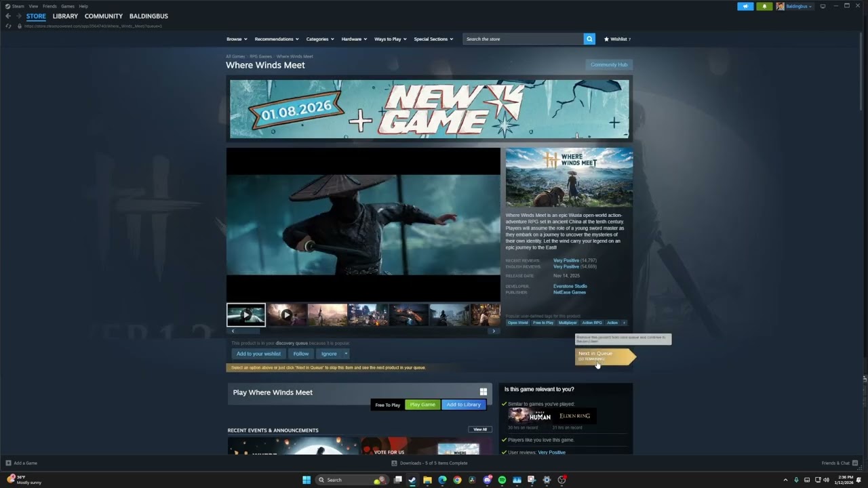This screenshot has width=868, height=488.
Task: Open the Ignore options dropdown arrow
Action: pyautogui.click(x=346, y=353)
